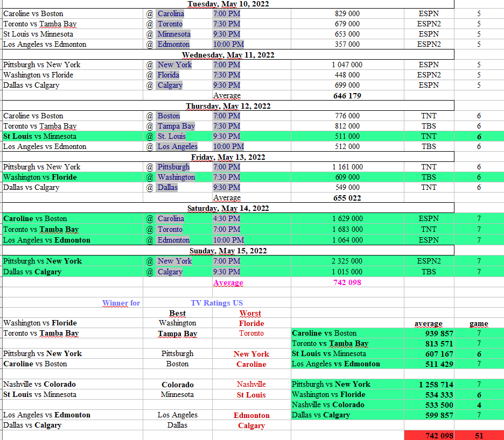
Task: Select the 512 000 ratings cell
Action: 347,146
